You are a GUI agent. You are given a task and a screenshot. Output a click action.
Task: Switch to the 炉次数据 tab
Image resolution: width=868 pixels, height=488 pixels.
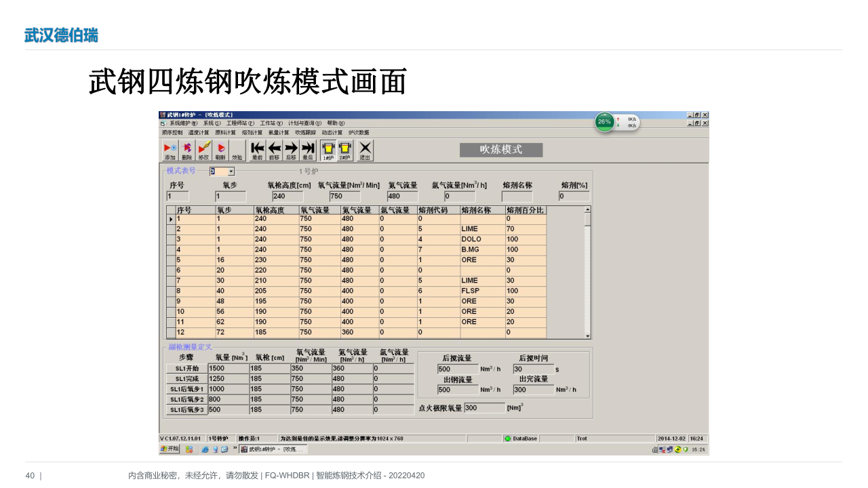click(x=359, y=132)
